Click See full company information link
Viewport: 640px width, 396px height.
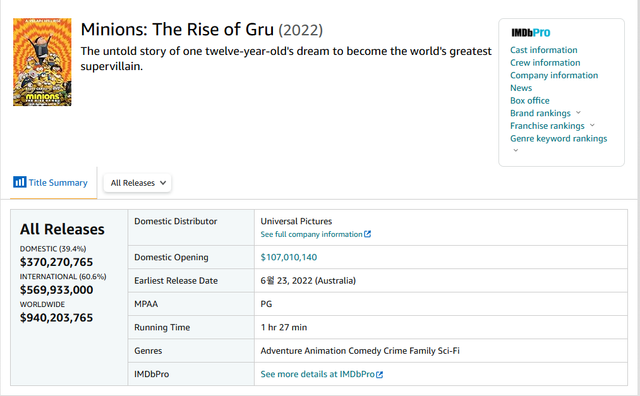311,234
